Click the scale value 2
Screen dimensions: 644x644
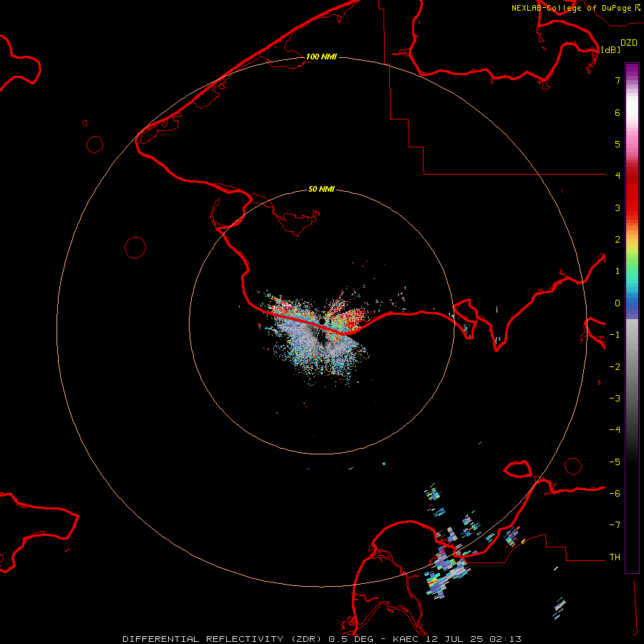[618, 240]
